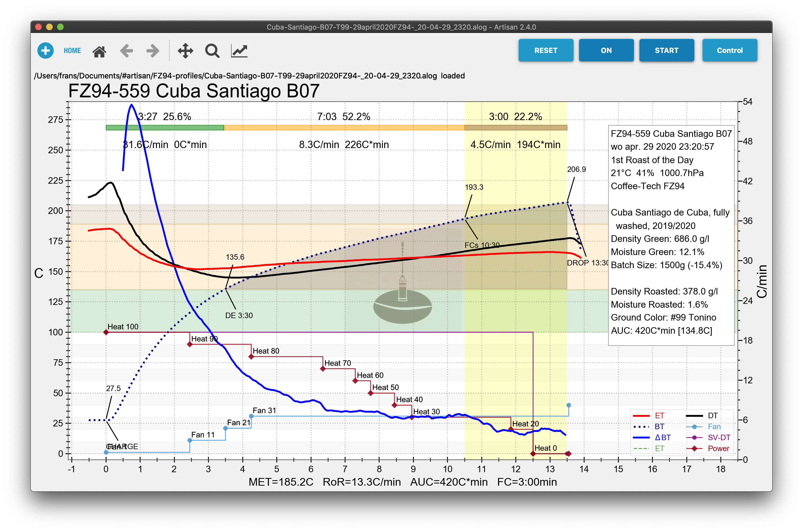Screen dimensions: 803x532
Task: Open the chart line options icon
Action: click(x=239, y=51)
